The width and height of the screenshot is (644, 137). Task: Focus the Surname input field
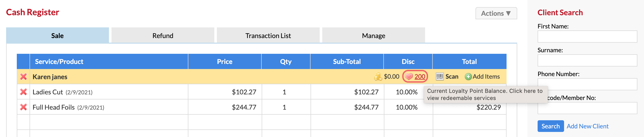[x=587, y=60]
